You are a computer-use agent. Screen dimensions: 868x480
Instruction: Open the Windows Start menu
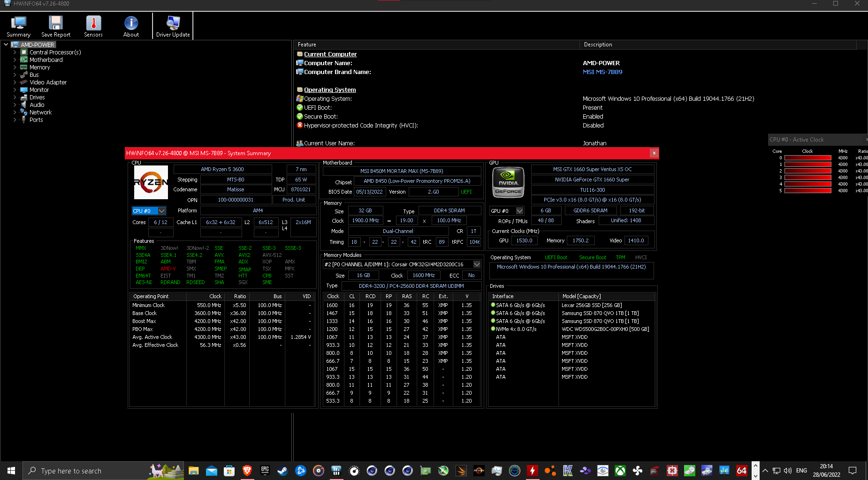click(x=11, y=471)
